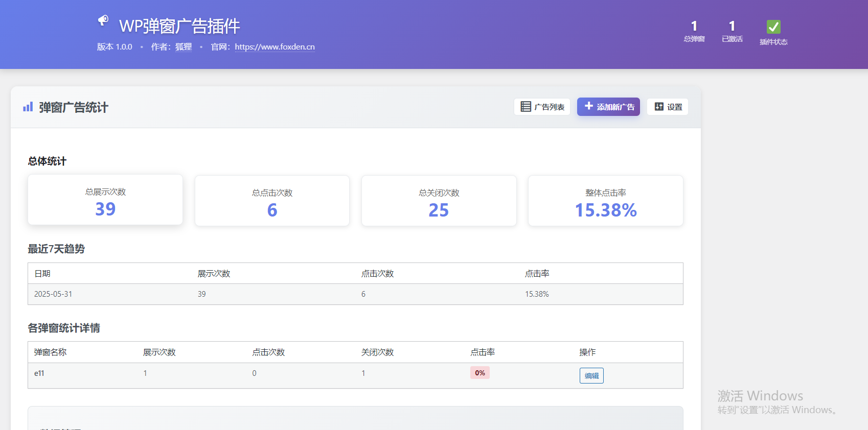Click the 操作 column header
Viewport: 868px width, 430px height.
point(587,352)
